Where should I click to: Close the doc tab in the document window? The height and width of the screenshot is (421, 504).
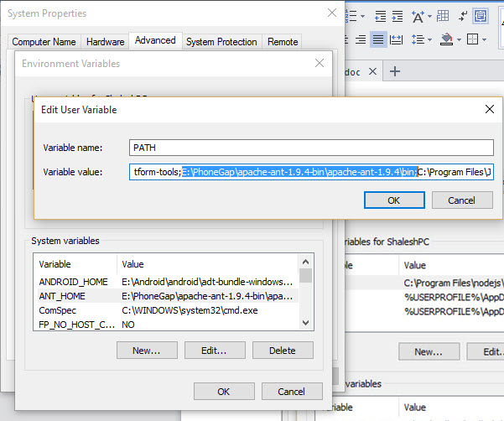pos(372,71)
